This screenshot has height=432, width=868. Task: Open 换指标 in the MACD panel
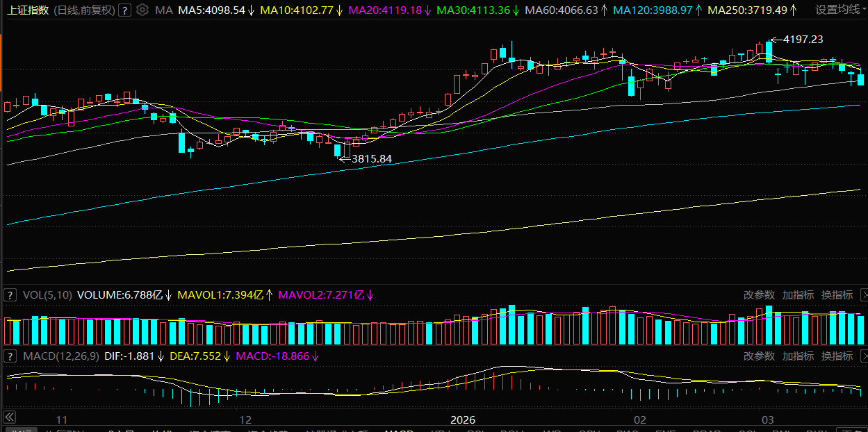pyautogui.click(x=837, y=356)
